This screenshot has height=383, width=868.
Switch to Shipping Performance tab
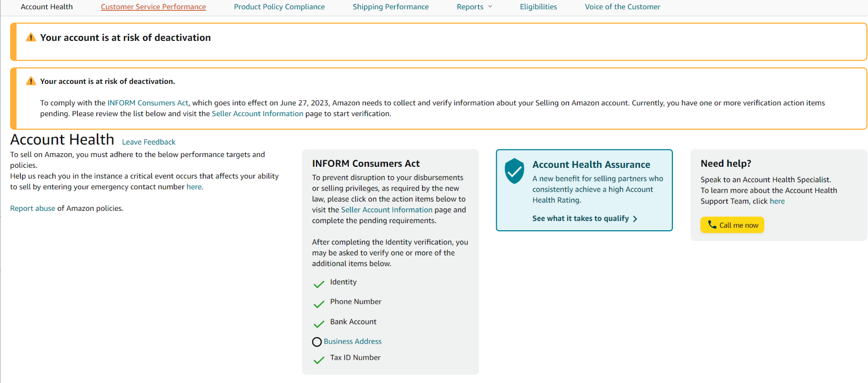tap(391, 7)
